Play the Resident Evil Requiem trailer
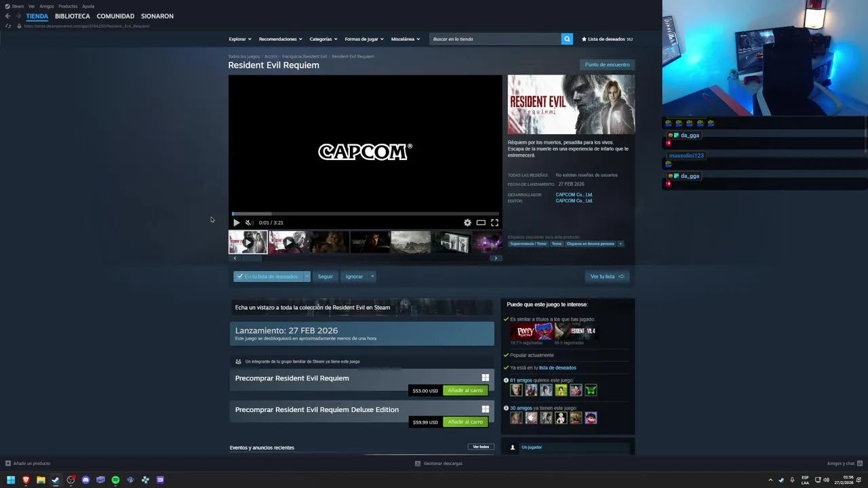Screen dimensions: 868x488 point(236,222)
